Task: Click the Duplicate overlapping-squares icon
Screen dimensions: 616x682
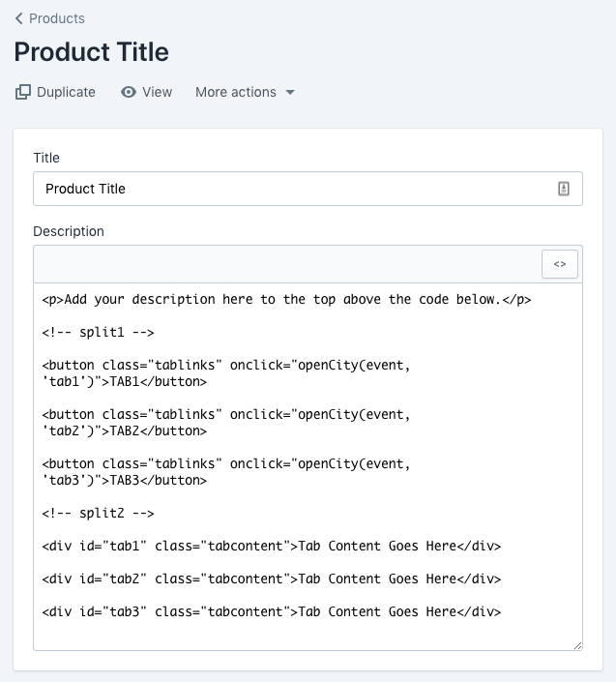Action: pos(23,92)
